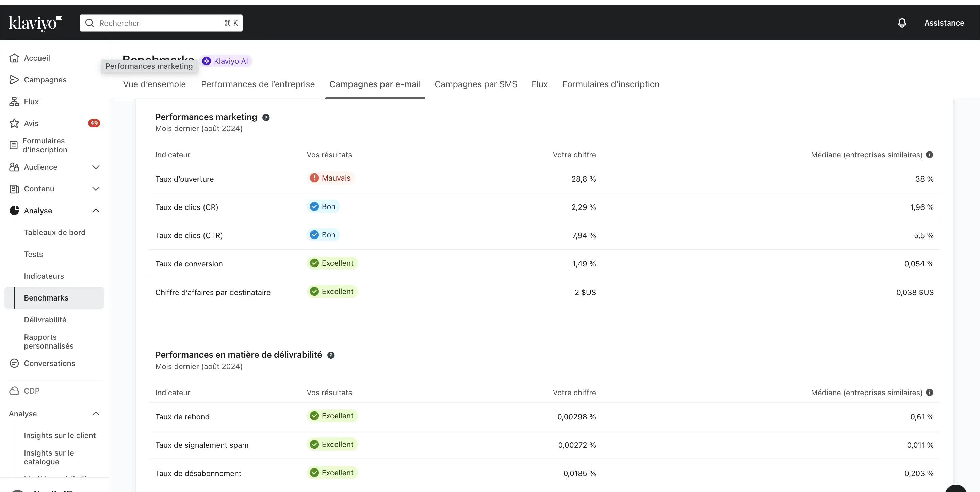Click the Klaviyo logo
Image resolution: width=980 pixels, height=492 pixels.
click(x=35, y=23)
